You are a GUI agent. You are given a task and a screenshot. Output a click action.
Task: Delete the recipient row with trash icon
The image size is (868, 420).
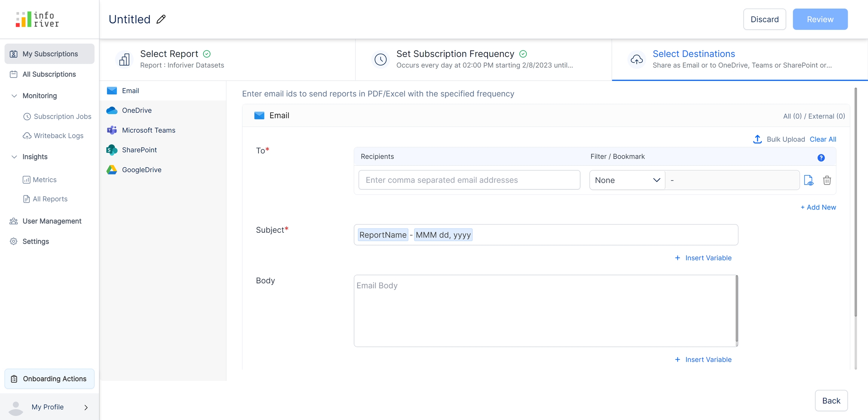point(827,180)
